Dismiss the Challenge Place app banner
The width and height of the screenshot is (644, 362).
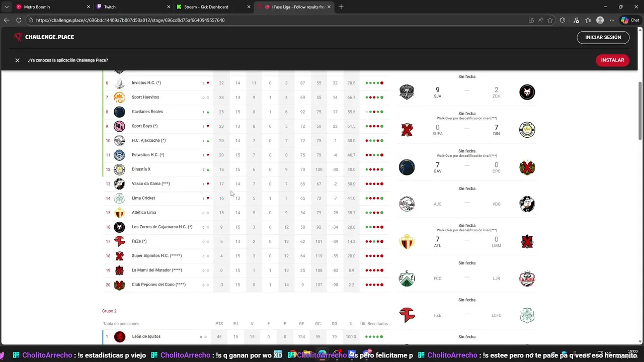pyautogui.click(x=17, y=60)
